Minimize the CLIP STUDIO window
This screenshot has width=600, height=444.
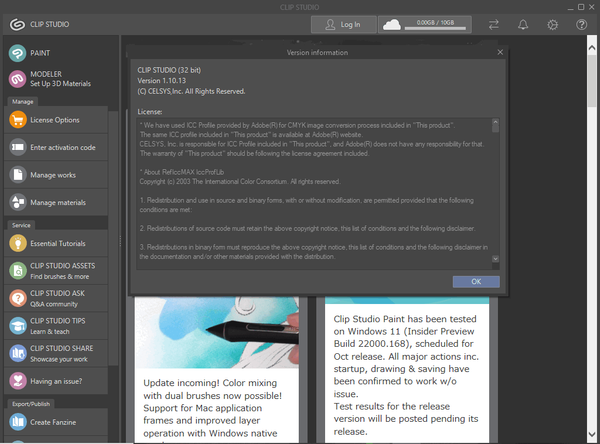(x=571, y=7)
